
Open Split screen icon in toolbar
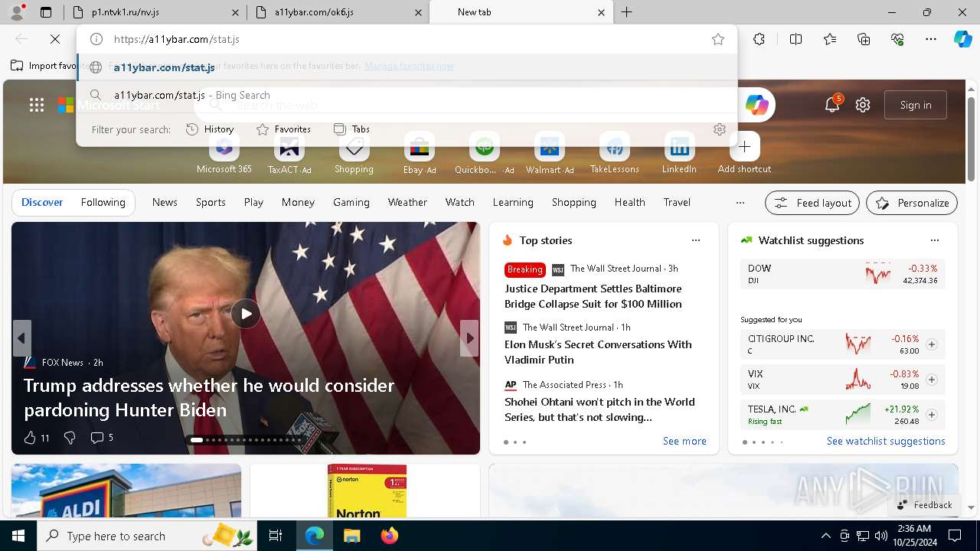(795, 39)
